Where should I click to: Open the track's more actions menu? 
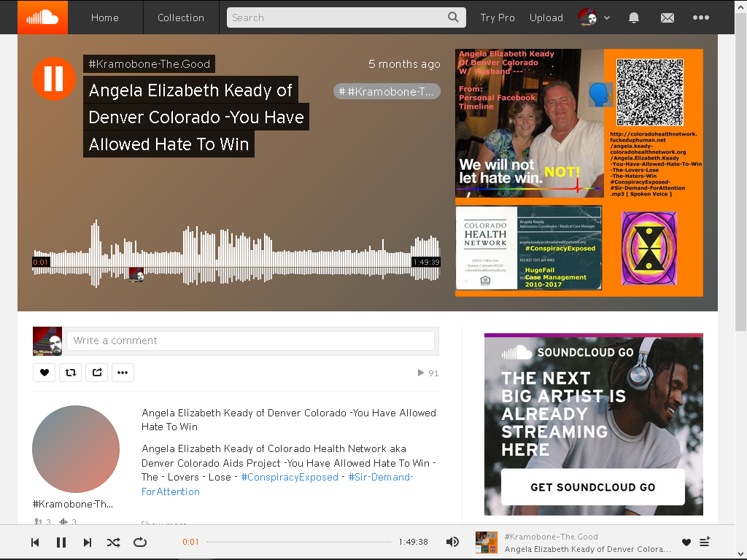123,373
